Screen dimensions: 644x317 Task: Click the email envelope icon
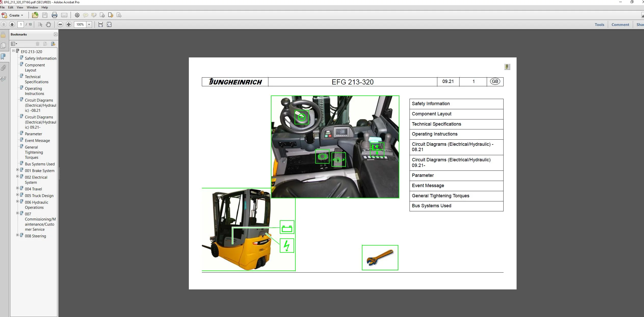point(64,15)
